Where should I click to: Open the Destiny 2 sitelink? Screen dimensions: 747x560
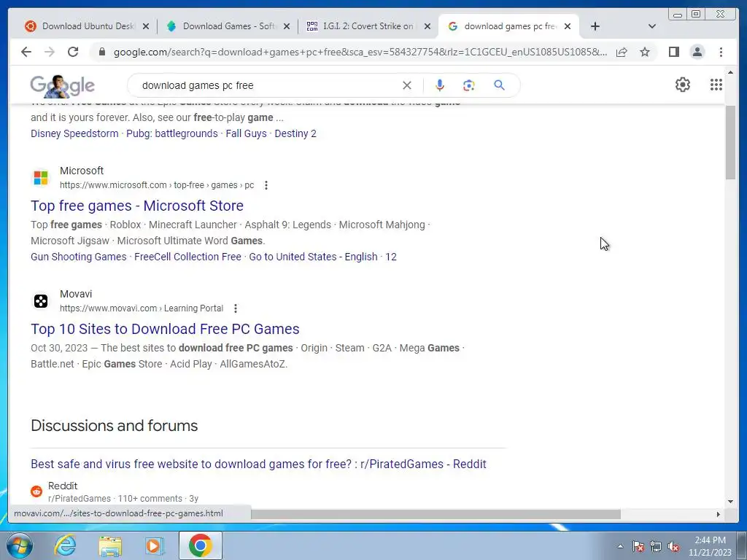click(295, 134)
